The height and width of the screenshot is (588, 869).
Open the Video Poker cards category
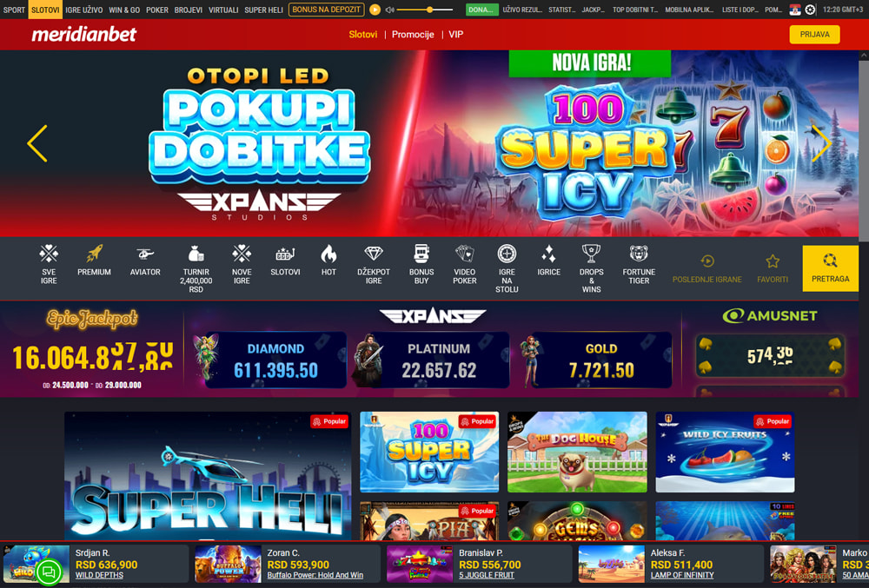pyautogui.click(x=464, y=265)
